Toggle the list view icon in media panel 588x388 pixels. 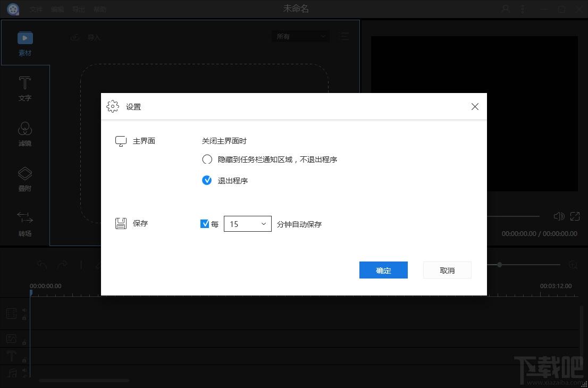click(x=344, y=36)
